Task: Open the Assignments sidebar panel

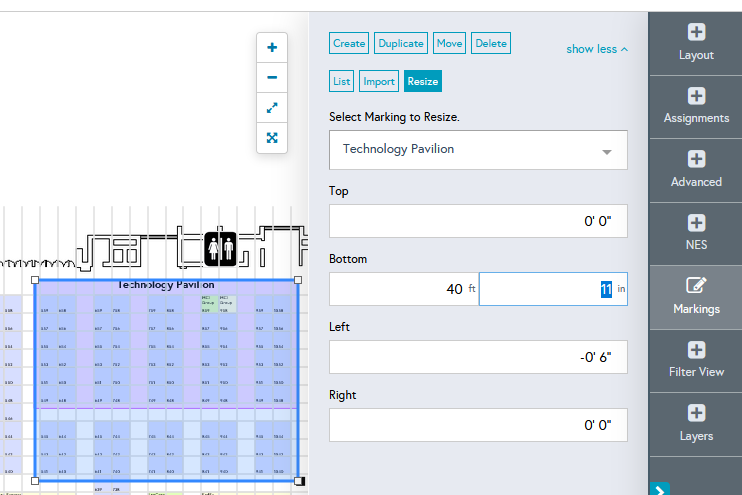Action: coord(696,106)
